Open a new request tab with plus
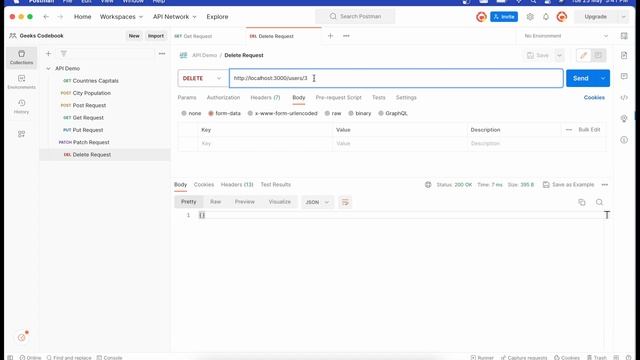Image resolution: width=640 pixels, height=360 pixels. pos(331,36)
